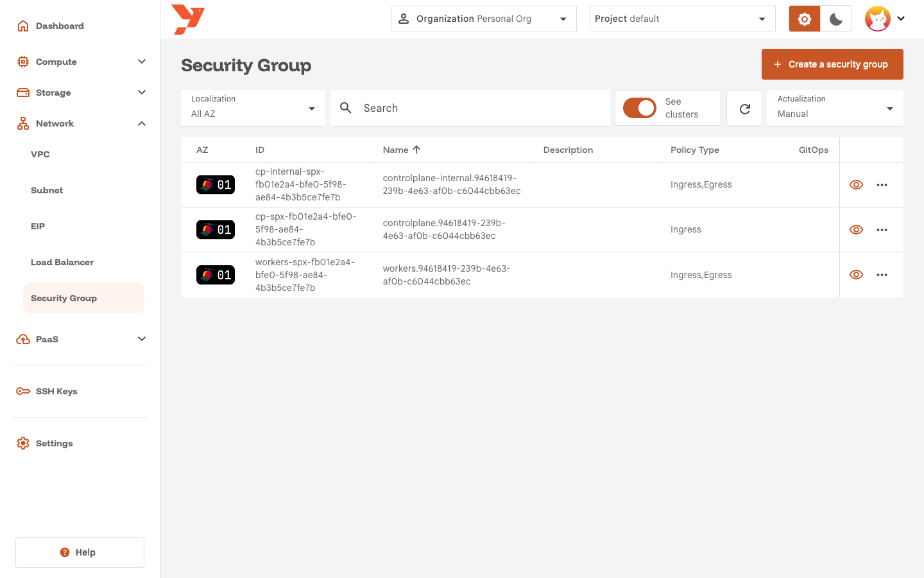View details of controlplane-internal security group
The image size is (924, 578).
[856, 185]
